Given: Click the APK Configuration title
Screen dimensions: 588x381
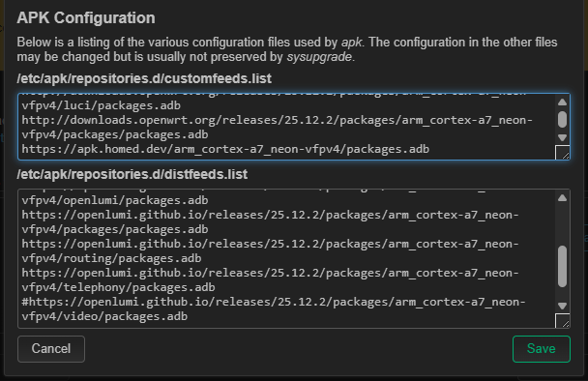Looking at the screenshot, I should tap(86, 18).
